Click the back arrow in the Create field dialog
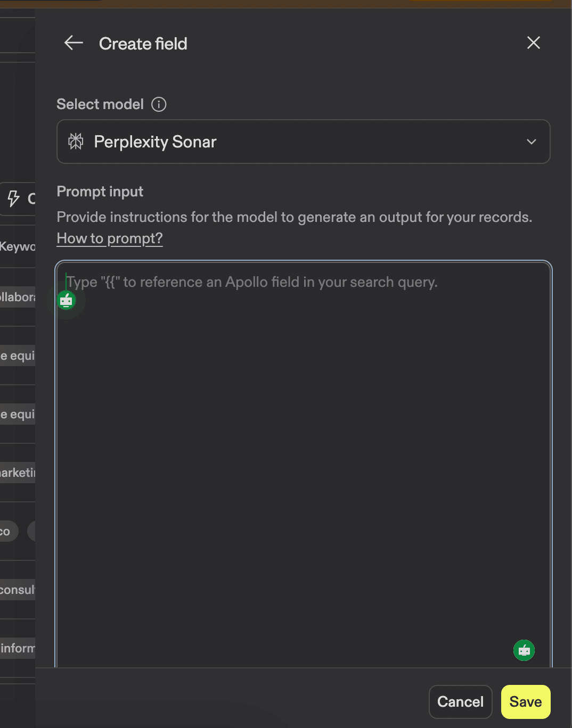The image size is (572, 728). tap(73, 43)
